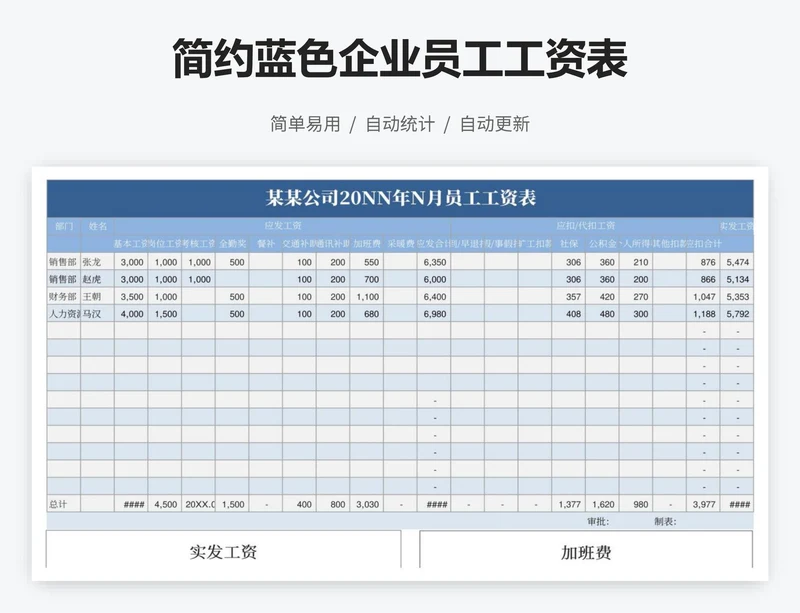The width and height of the screenshot is (800, 613).
Task: Click the "总计" row label
Action: pyautogui.click(x=64, y=504)
